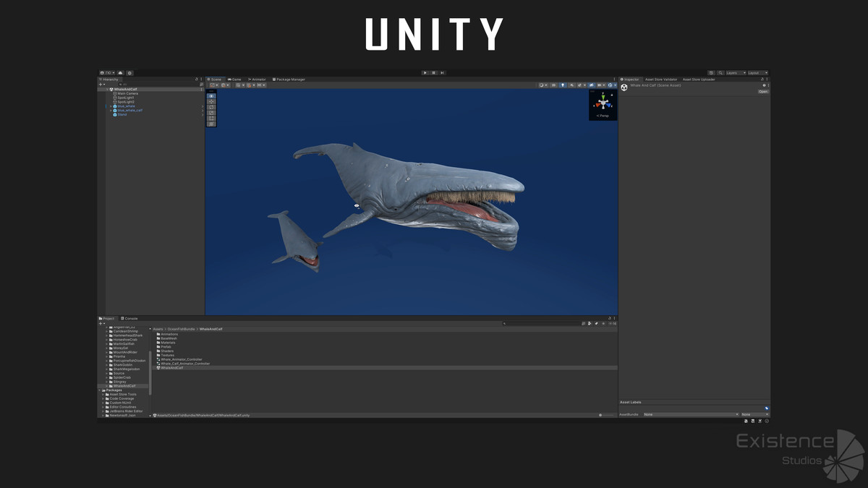Open Unity cloud services icon
Screen dimensions: 868x488
[120, 72]
